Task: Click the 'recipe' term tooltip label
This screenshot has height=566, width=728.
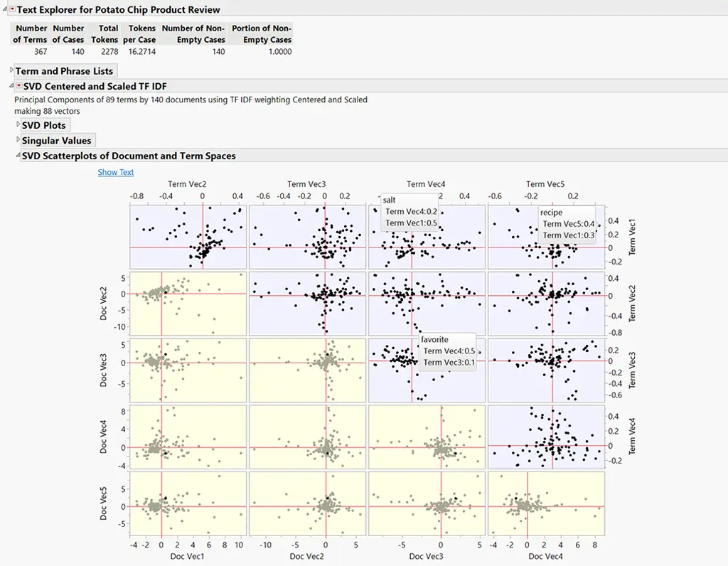Action: click(x=551, y=213)
